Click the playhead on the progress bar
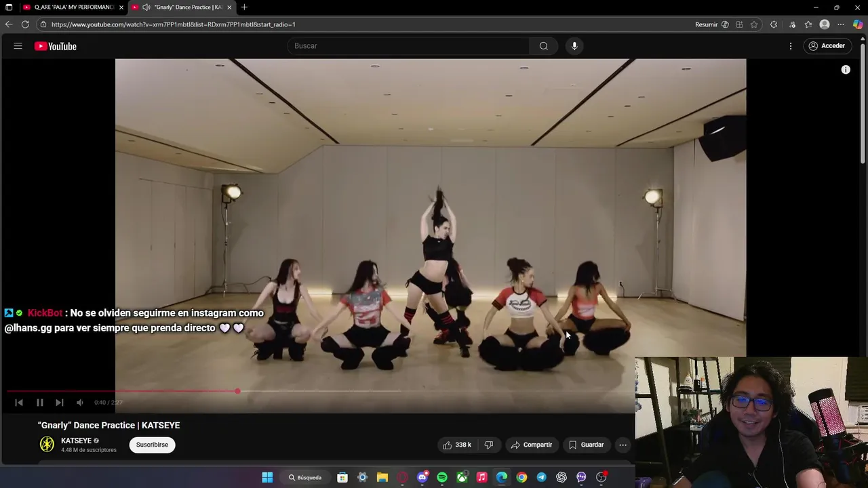The height and width of the screenshot is (488, 868). (237, 391)
